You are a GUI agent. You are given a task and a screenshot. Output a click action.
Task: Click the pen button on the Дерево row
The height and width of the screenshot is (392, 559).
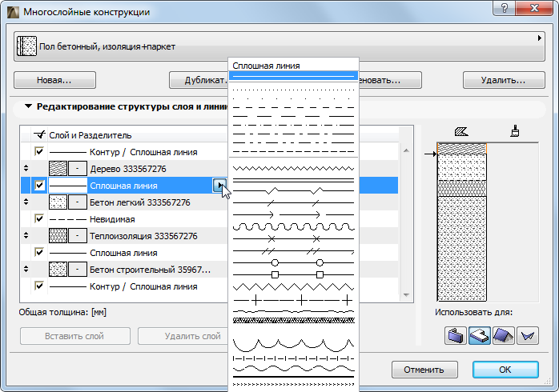coord(78,169)
